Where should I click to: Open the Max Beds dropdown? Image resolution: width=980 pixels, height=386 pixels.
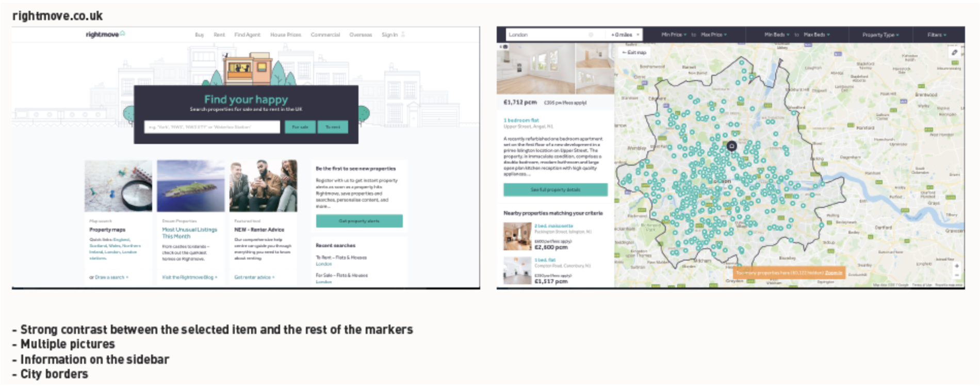point(816,35)
